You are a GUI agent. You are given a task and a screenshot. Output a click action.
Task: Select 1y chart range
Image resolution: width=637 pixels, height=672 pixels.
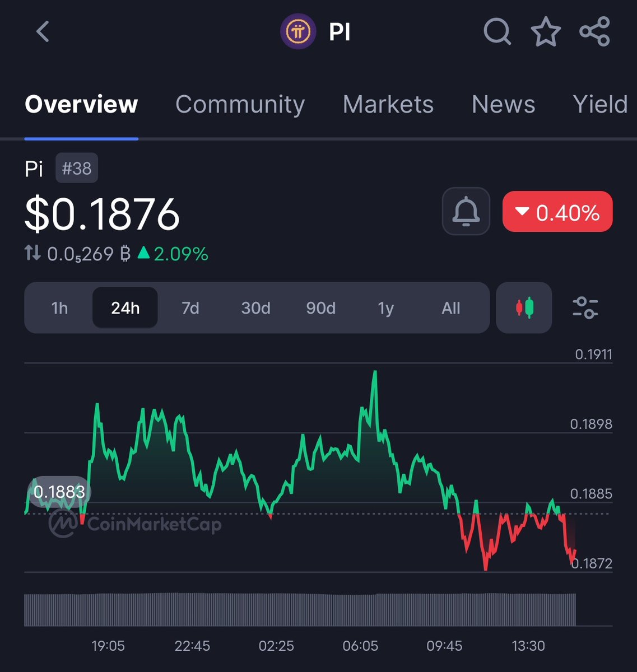pyautogui.click(x=386, y=308)
